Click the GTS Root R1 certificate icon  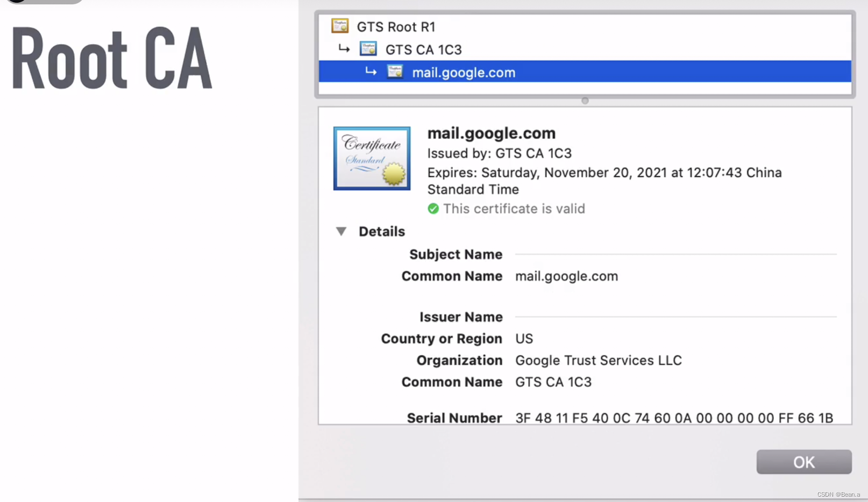(340, 26)
